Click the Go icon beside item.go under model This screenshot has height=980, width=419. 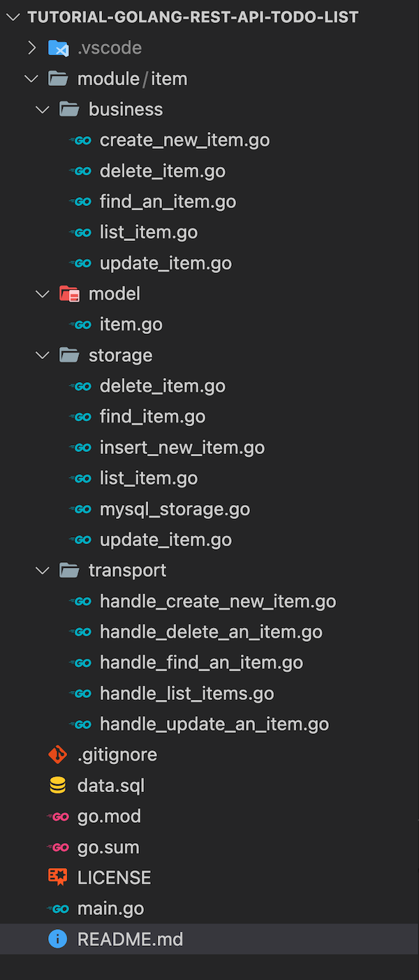click(x=82, y=324)
